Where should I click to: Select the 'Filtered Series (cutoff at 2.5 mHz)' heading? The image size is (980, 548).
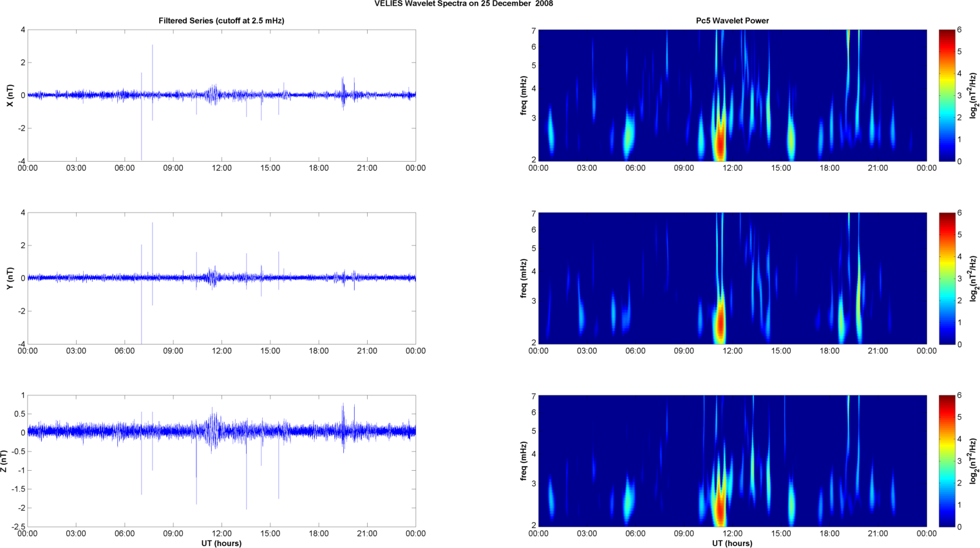[221, 21]
